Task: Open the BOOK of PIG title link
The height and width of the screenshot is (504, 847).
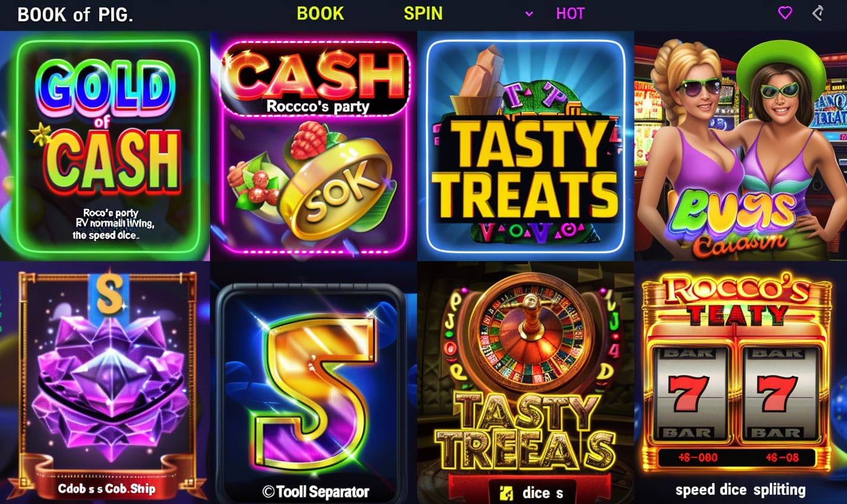Action: click(x=76, y=14)
